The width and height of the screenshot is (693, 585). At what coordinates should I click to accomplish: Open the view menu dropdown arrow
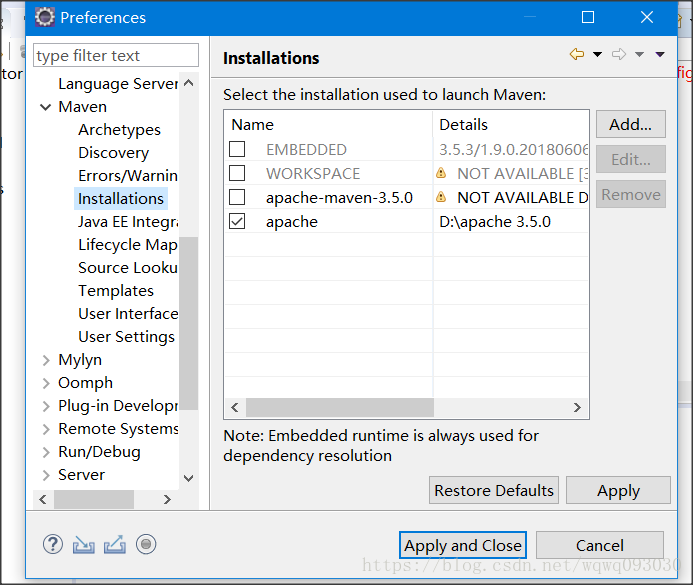pyautogui.click(x=660, y=54)
